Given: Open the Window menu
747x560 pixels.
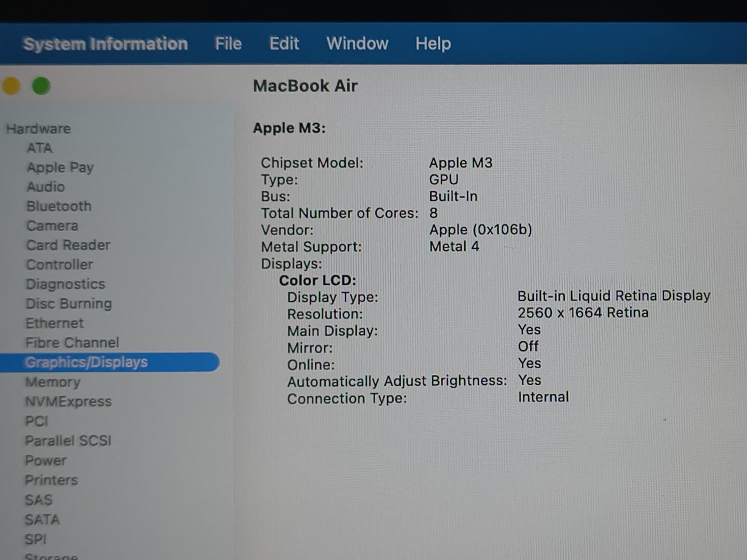Looking at the screenshot, I should coord(357,44).
